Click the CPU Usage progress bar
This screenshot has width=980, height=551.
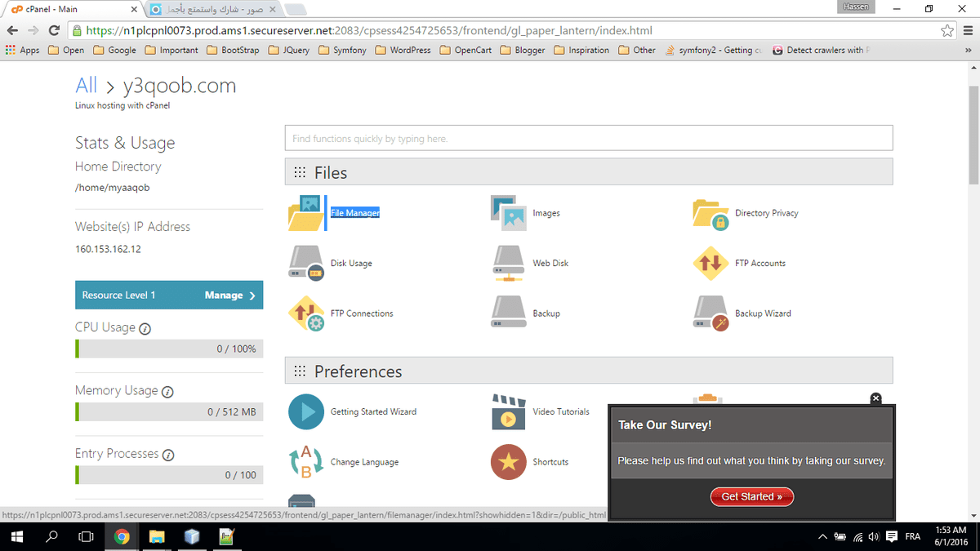click(169, 349)
